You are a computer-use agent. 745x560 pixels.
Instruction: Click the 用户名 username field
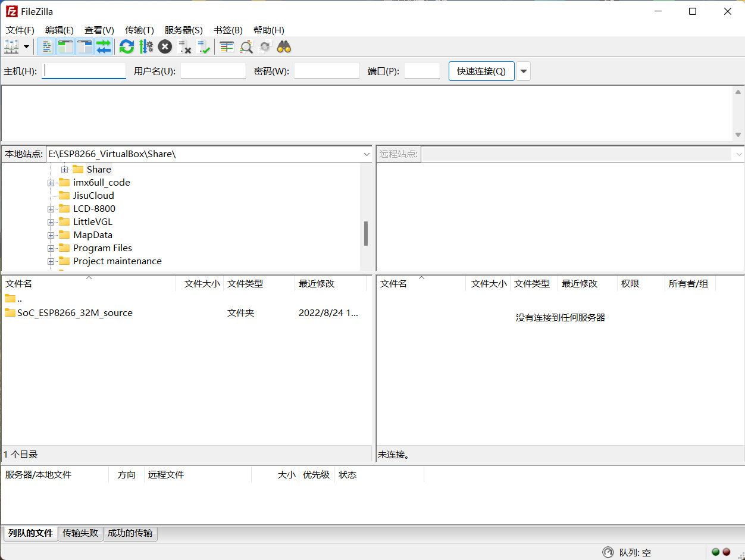pos(213,71)
